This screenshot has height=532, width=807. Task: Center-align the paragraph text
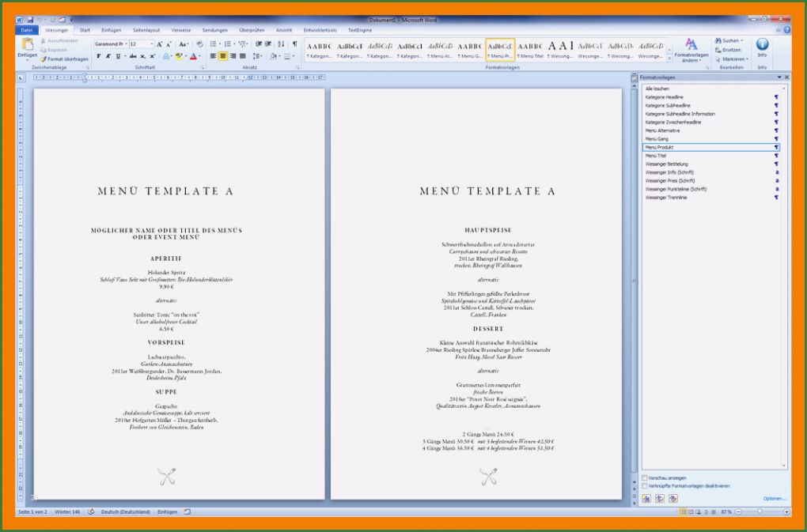pyautogui.click(x=223, y=56)
